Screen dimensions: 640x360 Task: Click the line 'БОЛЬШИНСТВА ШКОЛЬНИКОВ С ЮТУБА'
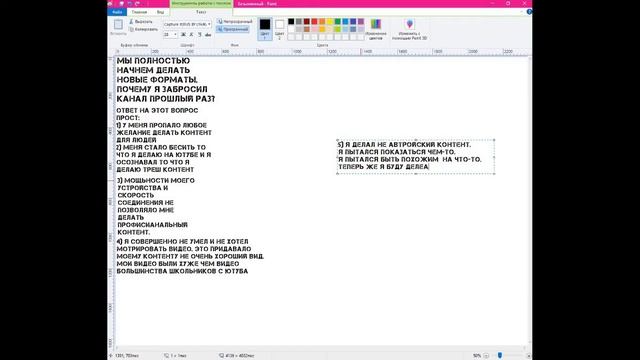(x=182, y=271)
